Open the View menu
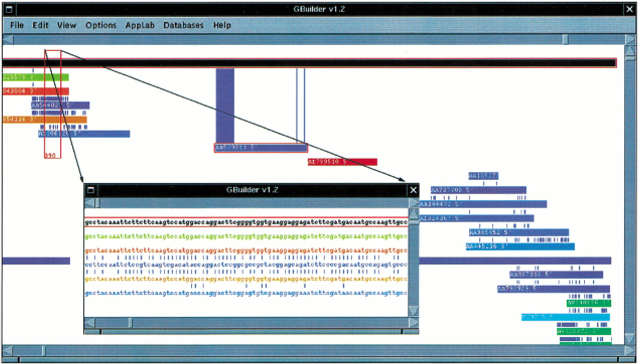Viewport: 638px width, 364px height. 66,25
